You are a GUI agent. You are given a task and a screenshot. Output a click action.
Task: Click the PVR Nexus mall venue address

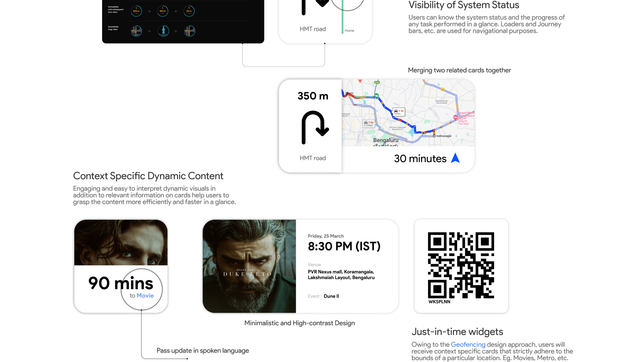(x=341, y=275)
